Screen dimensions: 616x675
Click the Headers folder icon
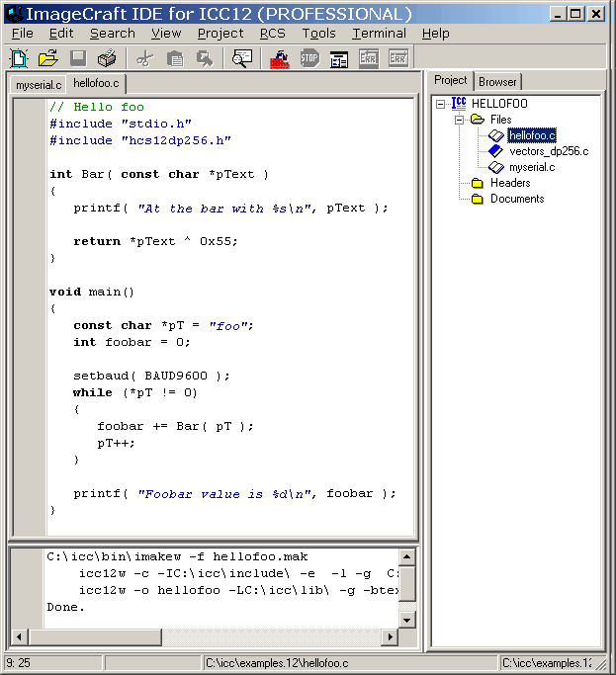(x=478, y=183)
